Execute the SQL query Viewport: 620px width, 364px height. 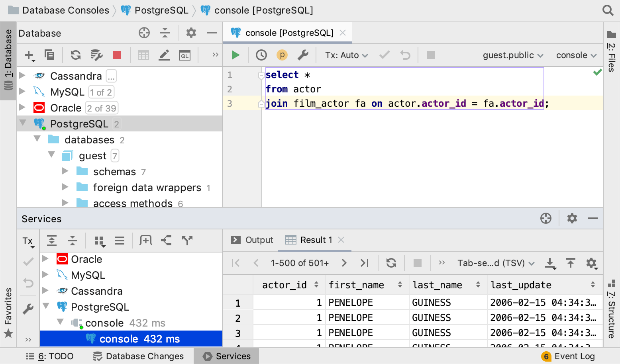coord(235,55)
